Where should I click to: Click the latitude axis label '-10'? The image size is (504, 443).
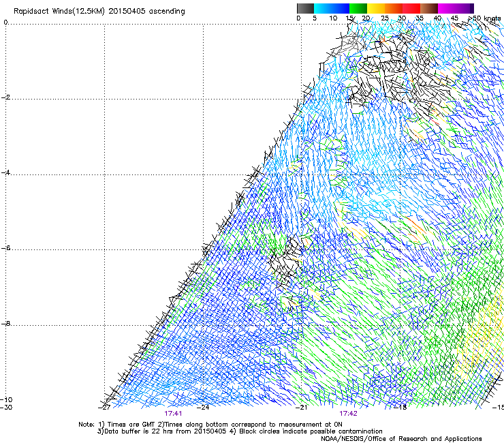tap(6, 400)
